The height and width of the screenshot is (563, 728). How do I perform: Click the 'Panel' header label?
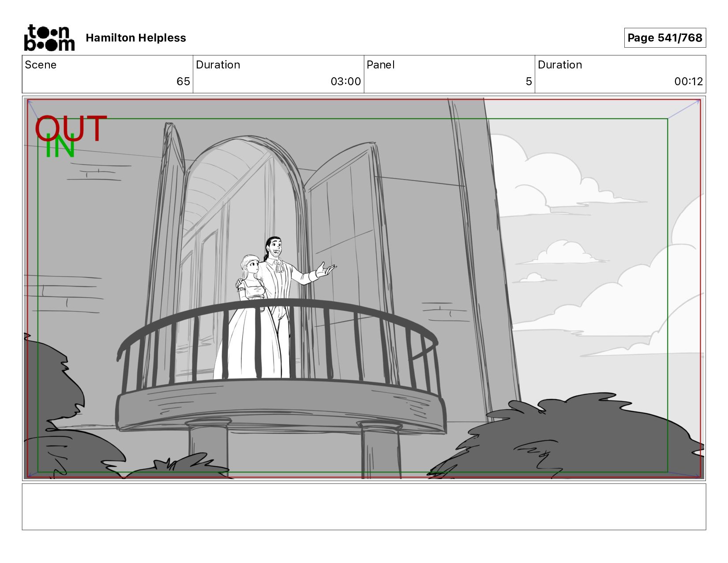[381, 65]
